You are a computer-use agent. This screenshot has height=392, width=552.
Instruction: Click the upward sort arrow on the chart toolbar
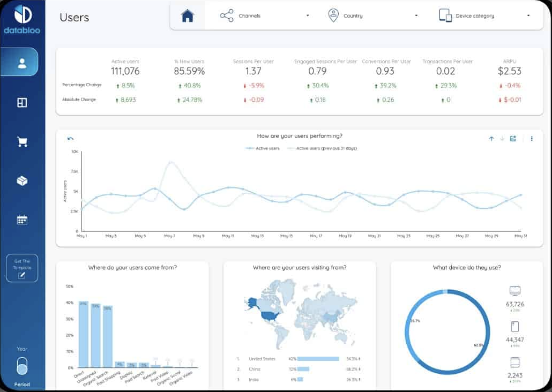[x=491, y=138]
